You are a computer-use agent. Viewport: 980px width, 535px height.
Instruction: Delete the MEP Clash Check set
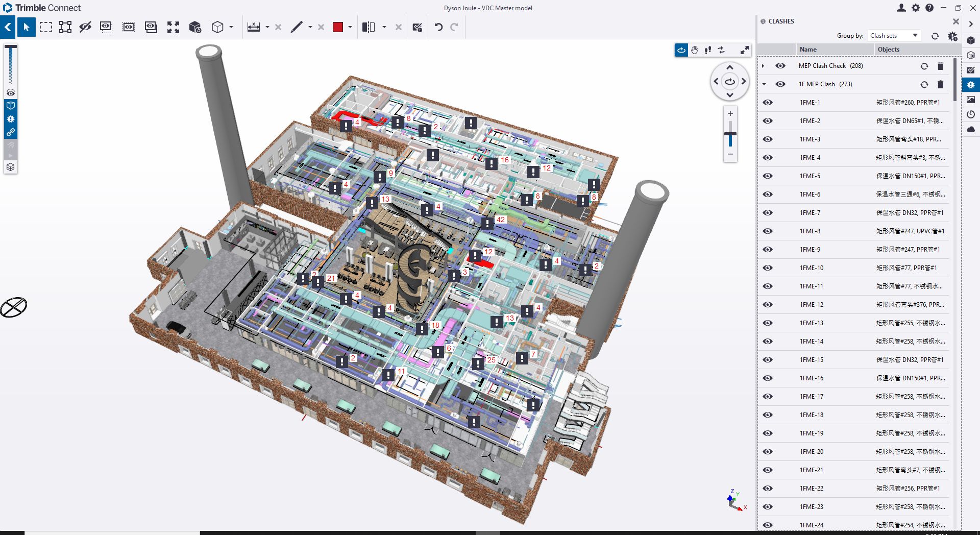coord(940,66)
